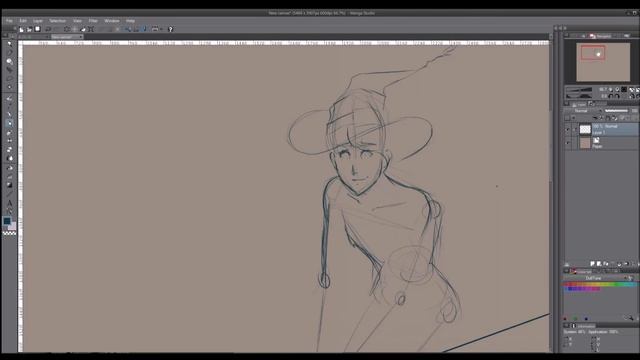The height and width of the screenshot is (360, 640).
Task: Pick the light sub color swatch
Action: pos(13,226)
